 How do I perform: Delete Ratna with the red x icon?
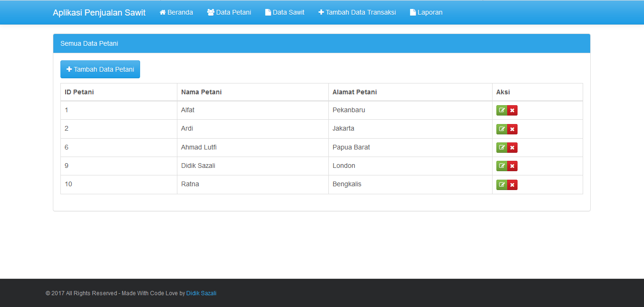[x=512, y=184]
